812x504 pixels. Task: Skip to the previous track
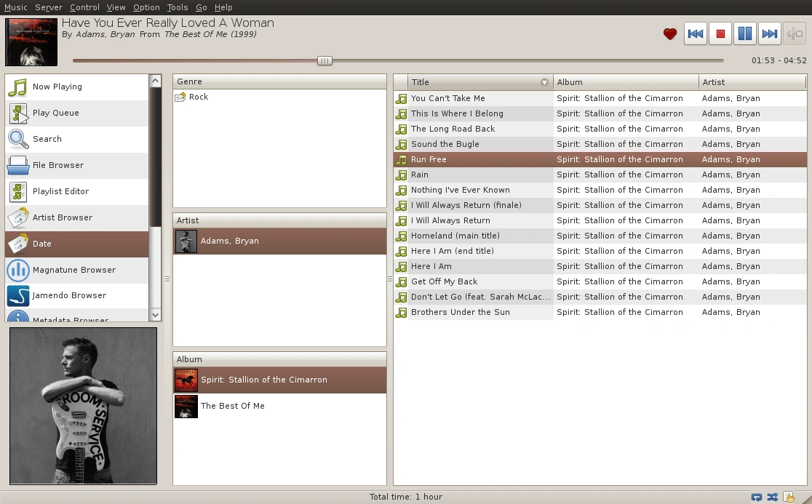(x=695, y=34)
